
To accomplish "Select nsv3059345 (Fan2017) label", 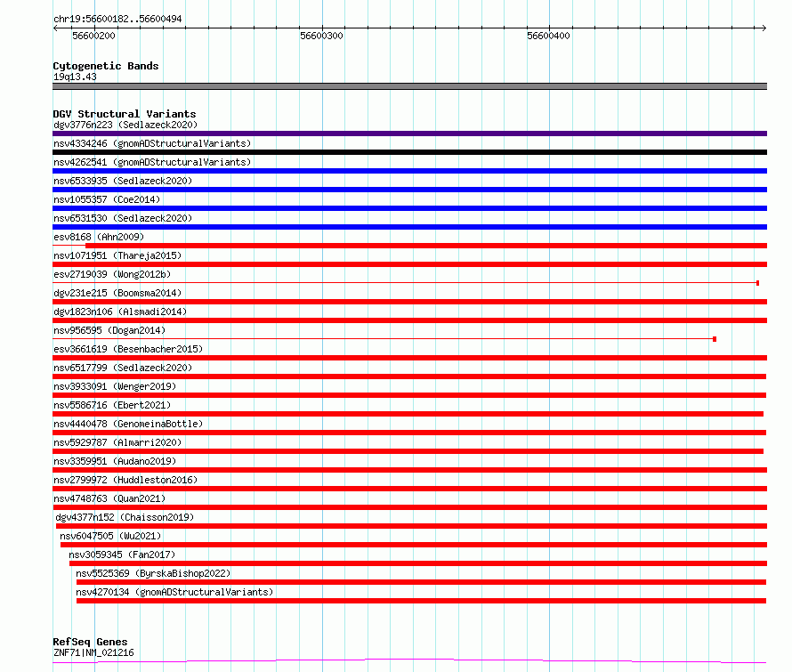I will click(x=122, y=555).
